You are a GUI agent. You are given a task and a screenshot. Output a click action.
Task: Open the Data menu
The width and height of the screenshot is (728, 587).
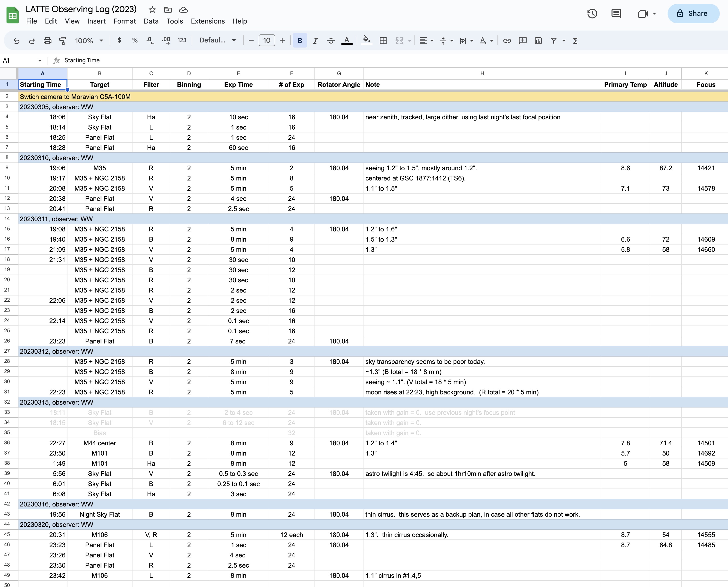coord(151,21)
